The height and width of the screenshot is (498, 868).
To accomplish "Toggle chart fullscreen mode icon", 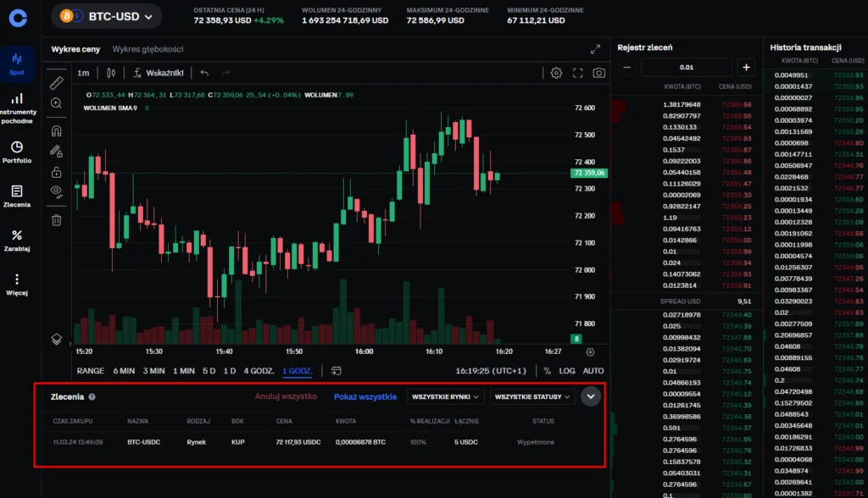I will point(578,73).
